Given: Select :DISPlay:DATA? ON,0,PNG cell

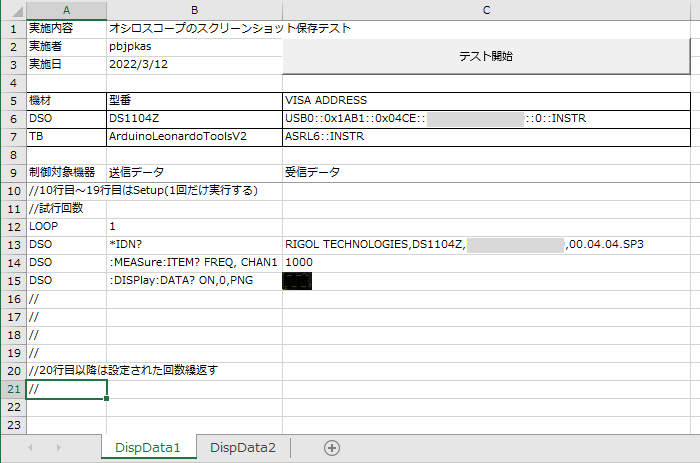Looking at the screenshot, I should [x=194, y=281].
